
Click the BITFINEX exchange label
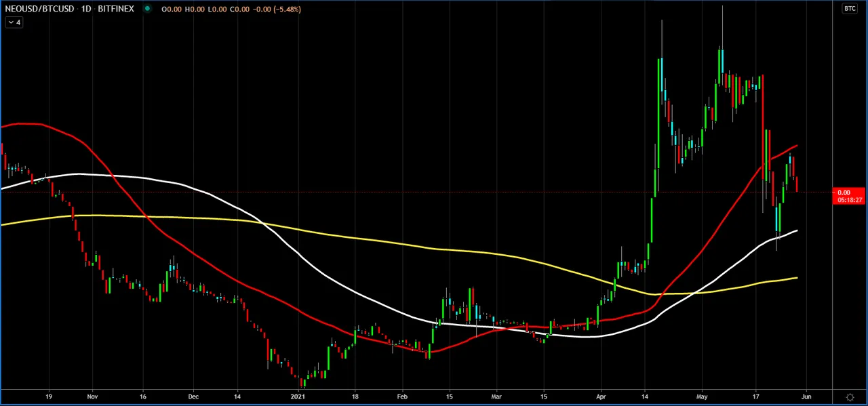click(x=116, y=9)
